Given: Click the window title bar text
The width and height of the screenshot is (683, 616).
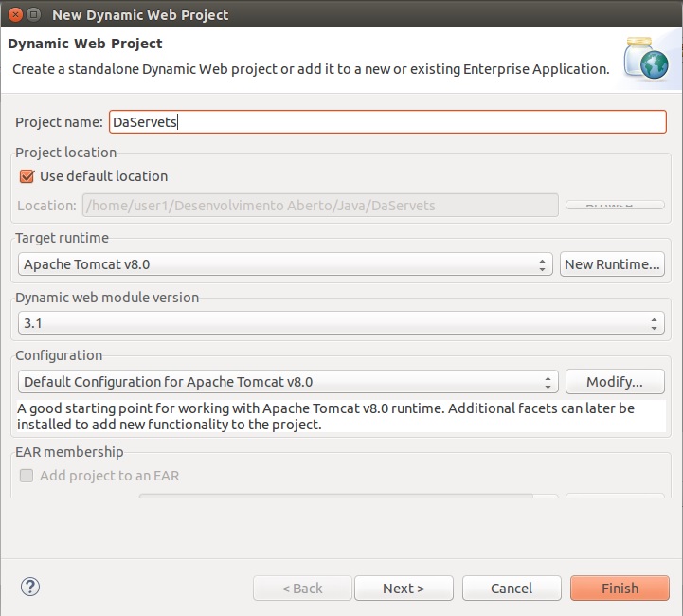Looking at the screenshot, I should click(x=140, y=14).
